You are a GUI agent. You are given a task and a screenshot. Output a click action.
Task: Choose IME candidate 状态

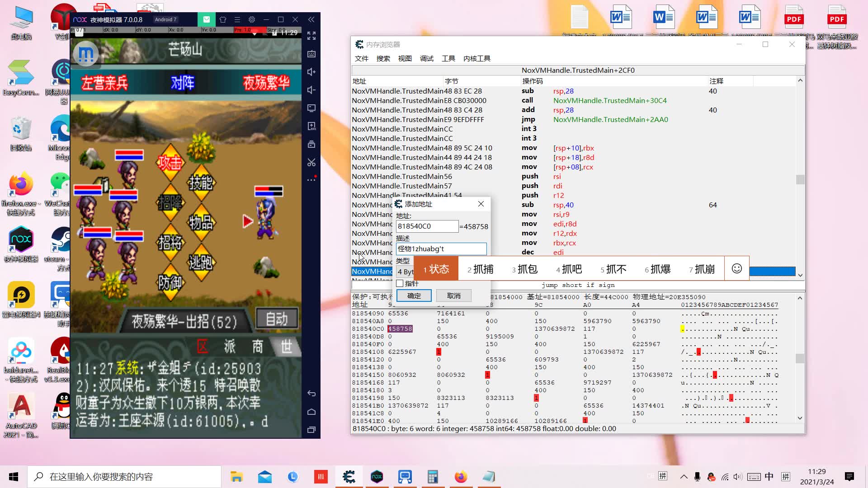click(436, 269)
